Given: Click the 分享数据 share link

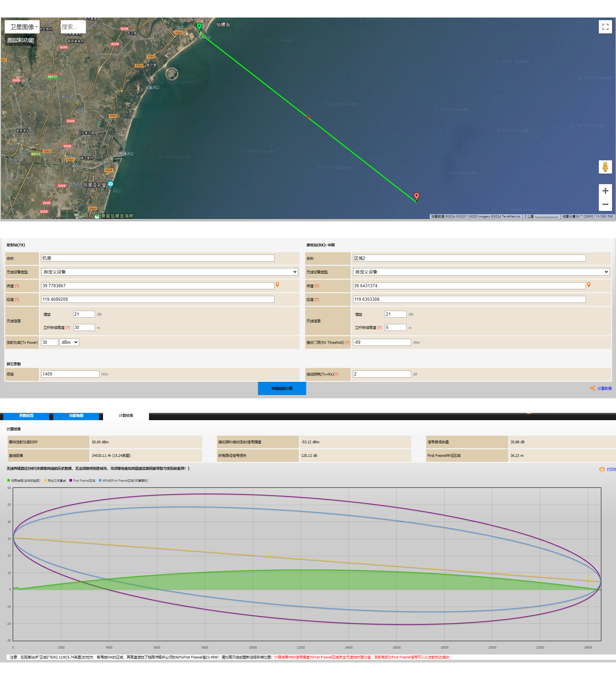Looking at the screenshot, I should coord(601,388).
